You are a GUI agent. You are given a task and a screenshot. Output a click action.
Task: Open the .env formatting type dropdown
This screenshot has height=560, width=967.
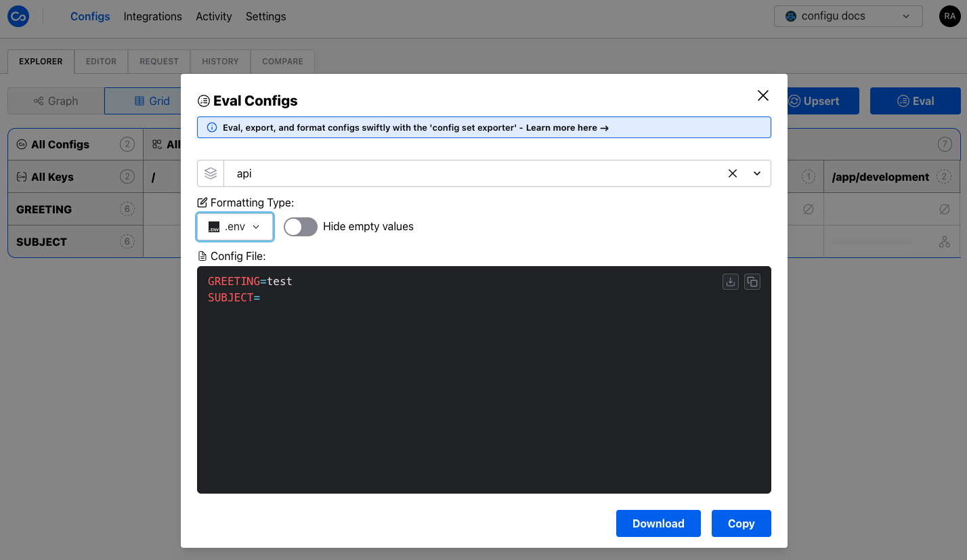pyautogui.click(x=235, y=227)
